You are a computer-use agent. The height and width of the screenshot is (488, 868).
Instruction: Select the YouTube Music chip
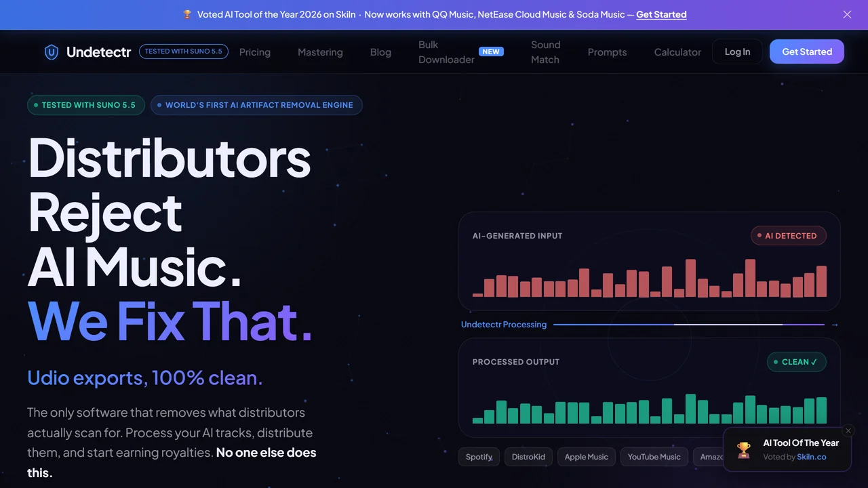point(654,457)
